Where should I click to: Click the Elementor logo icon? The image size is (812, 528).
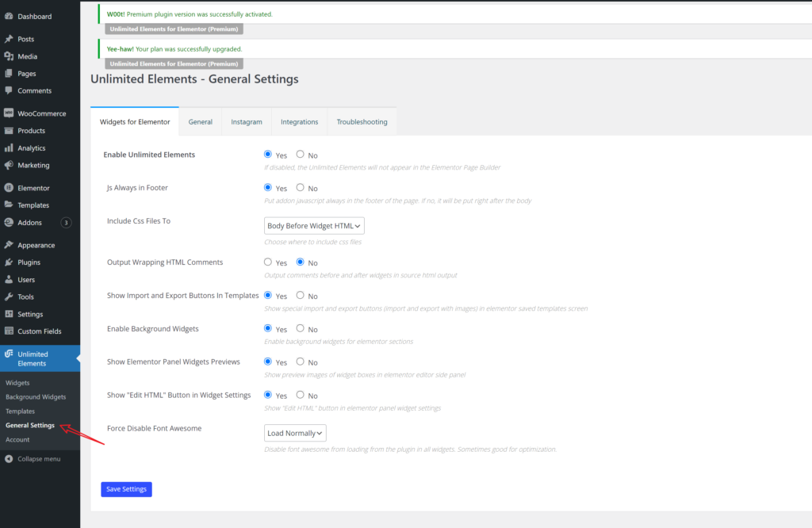[9, 188]
